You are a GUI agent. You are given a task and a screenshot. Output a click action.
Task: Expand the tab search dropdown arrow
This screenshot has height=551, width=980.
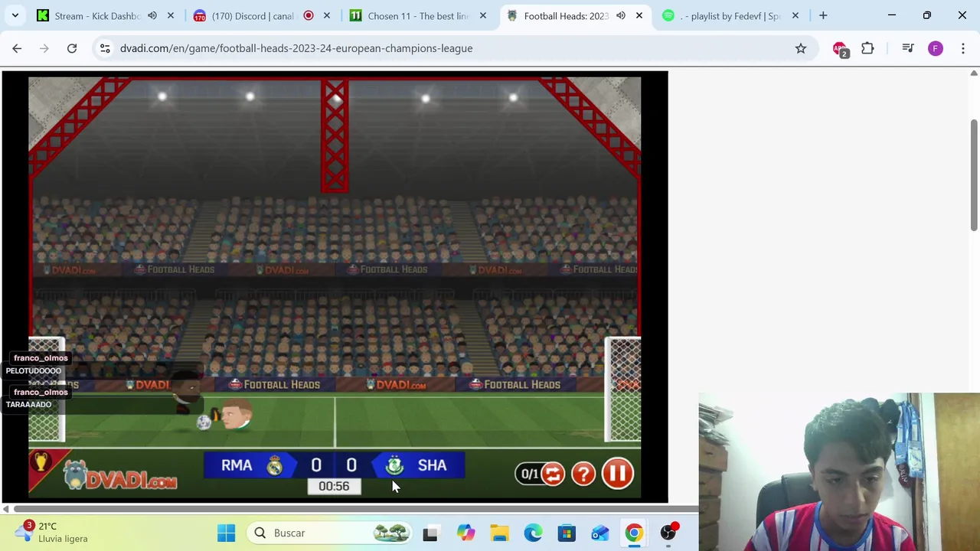(15, 15)
